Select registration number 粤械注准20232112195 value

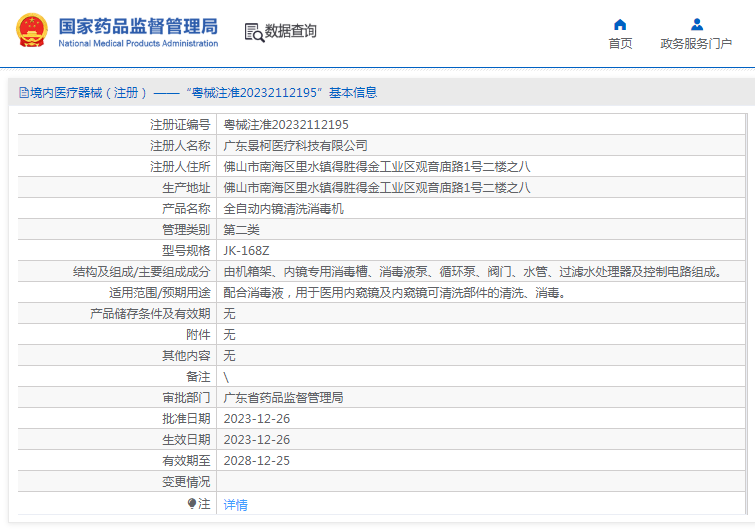click(x=286, y=125)
